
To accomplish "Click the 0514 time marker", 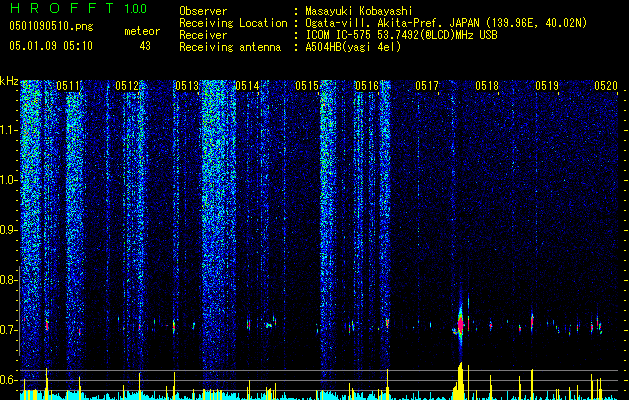I will 247,86.
